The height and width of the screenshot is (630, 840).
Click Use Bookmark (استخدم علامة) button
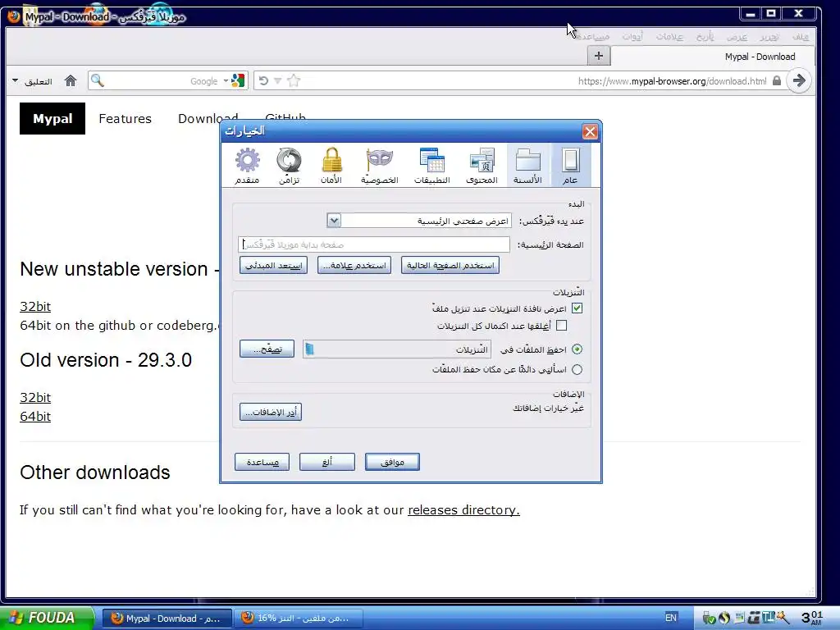point(354,265)
